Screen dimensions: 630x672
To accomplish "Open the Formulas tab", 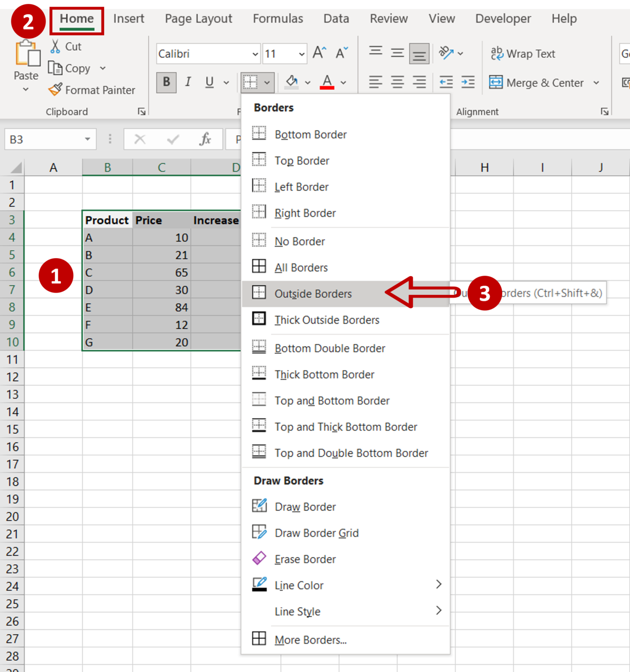I will 278,18.
